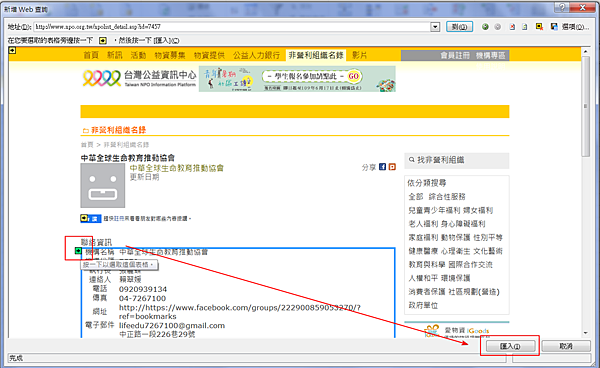Filter by 環境保護 category
600x368 pixels.
point(455,278)
